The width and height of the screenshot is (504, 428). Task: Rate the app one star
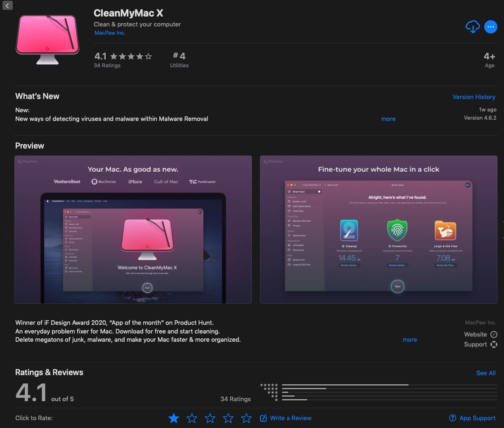pos(174,418)
